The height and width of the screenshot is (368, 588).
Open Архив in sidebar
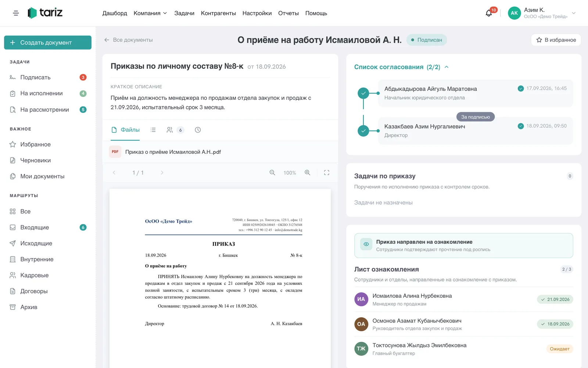point(48,307)
